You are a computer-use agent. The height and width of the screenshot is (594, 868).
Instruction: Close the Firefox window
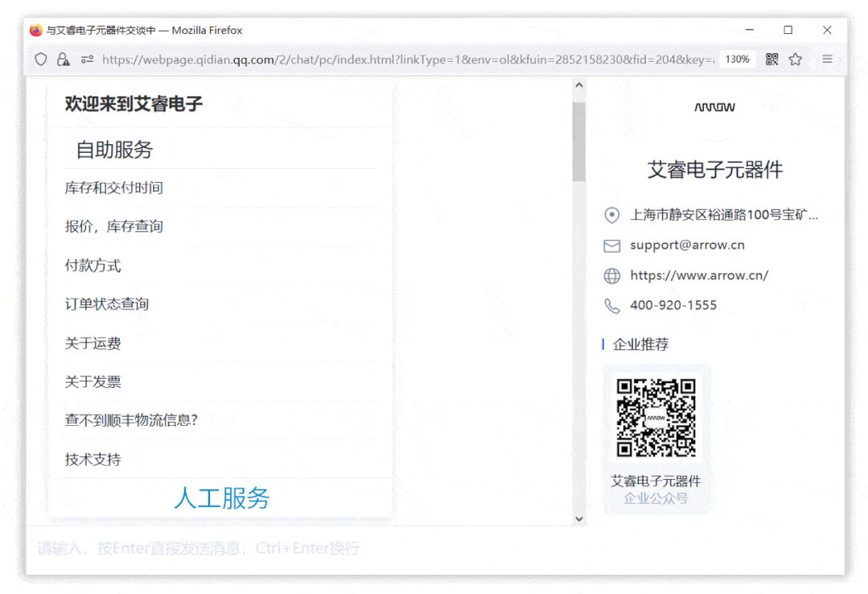(x=827, y=30)
